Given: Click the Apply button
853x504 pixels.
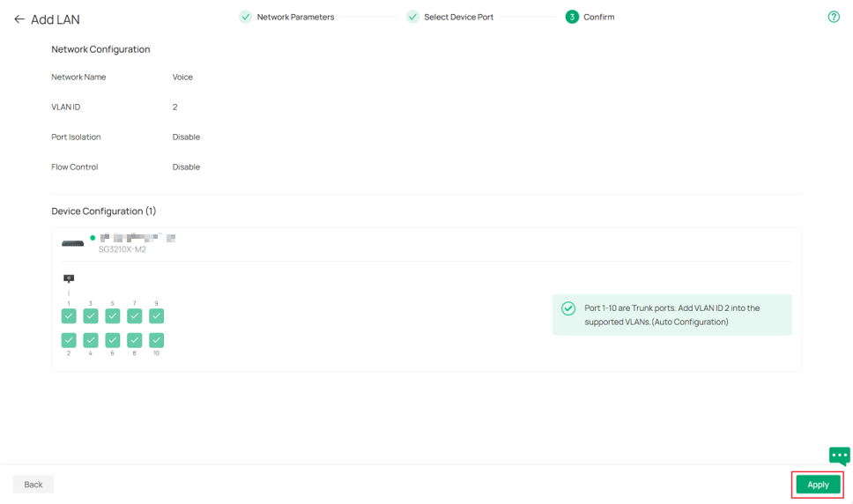Looking at the screenshot, I should tap(818, 485).
